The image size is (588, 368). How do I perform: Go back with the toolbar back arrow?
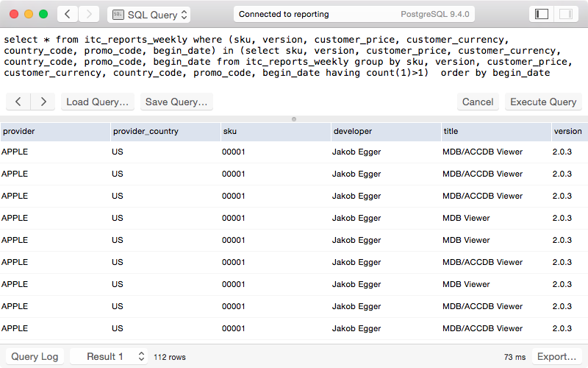[68, 14]
